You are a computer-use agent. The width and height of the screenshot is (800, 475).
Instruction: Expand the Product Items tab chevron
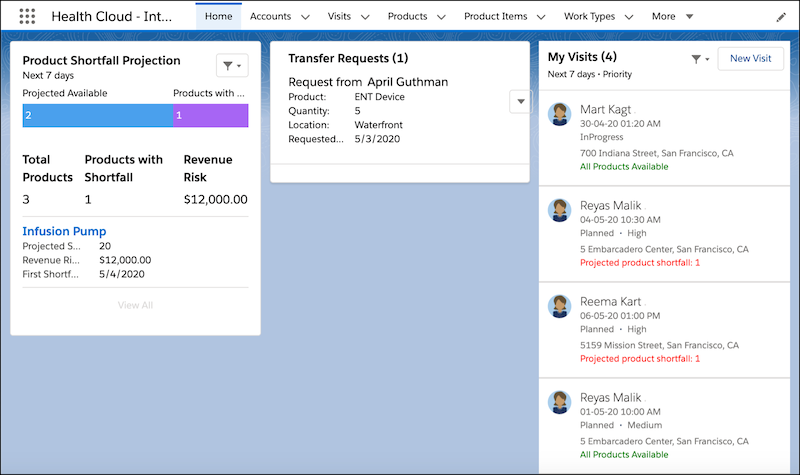[x=541, y=17]
